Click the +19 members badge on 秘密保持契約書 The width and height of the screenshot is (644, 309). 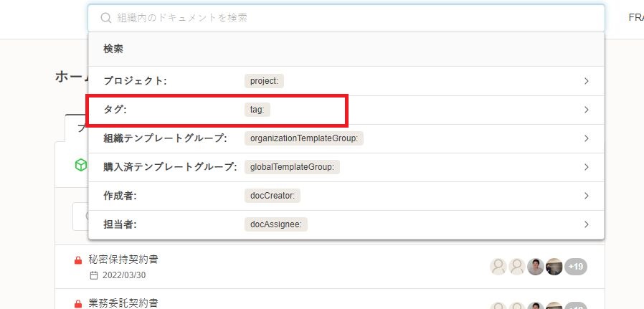[575, 267]
